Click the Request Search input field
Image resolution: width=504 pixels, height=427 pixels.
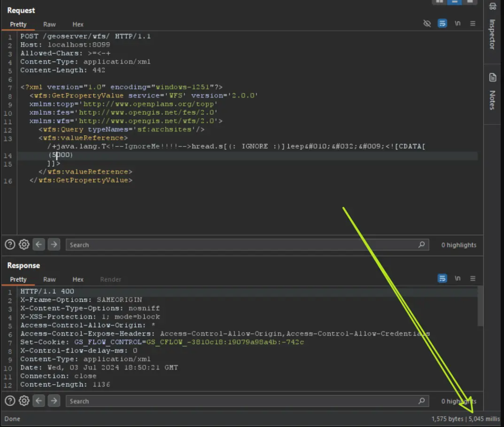point(247,245)
